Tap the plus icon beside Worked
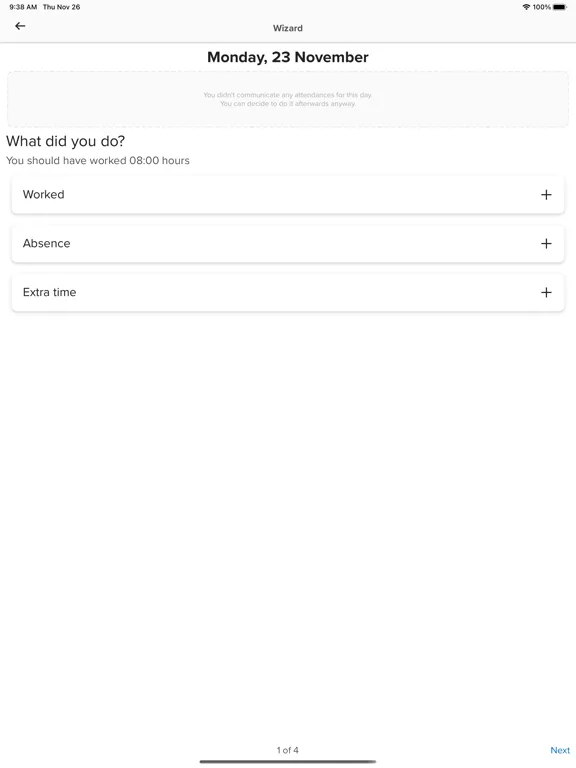The width and height of the screenshot is (576, 768). tap(546, 195)
